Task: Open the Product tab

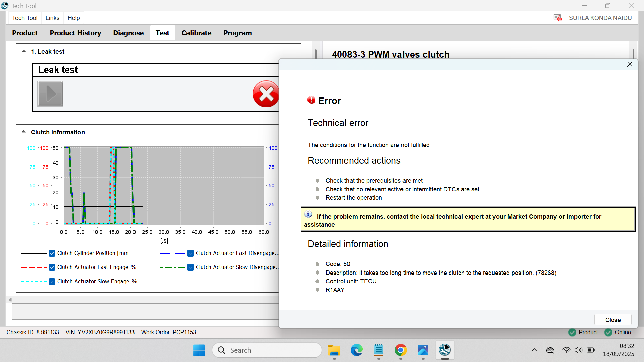Action: pos(25,33)
